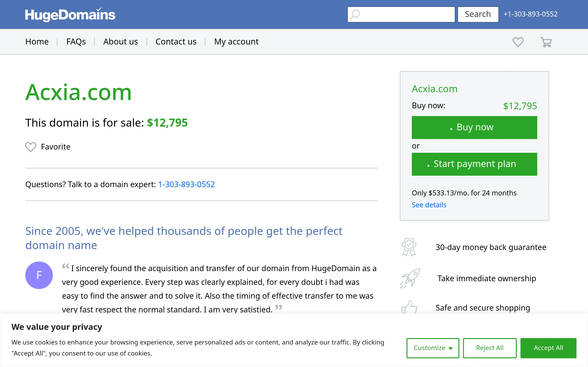
Task: Expand the Customize cookie options dropdown
Action: pos(433,348)
